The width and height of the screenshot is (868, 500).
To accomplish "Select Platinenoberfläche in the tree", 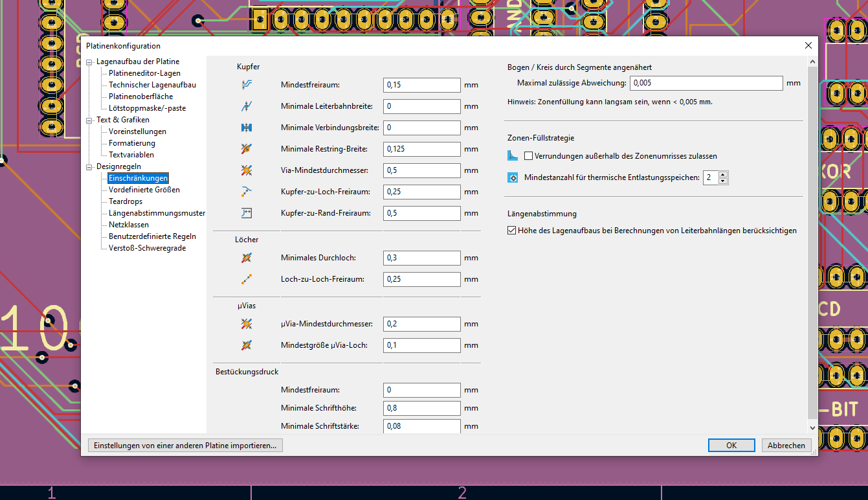I will pos(140,97).
